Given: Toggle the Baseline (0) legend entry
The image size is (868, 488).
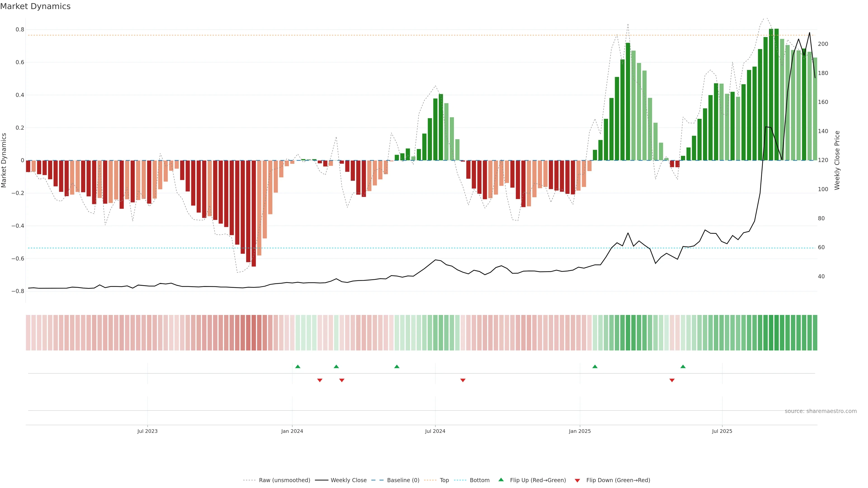Looking at the screenshot, I should [x=403, y=480].
